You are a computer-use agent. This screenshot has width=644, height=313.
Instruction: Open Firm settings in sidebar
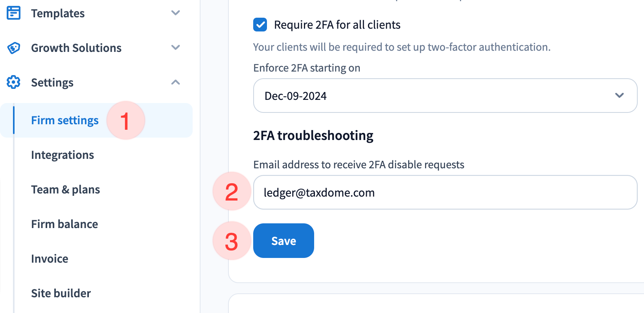tap(65, 120)
